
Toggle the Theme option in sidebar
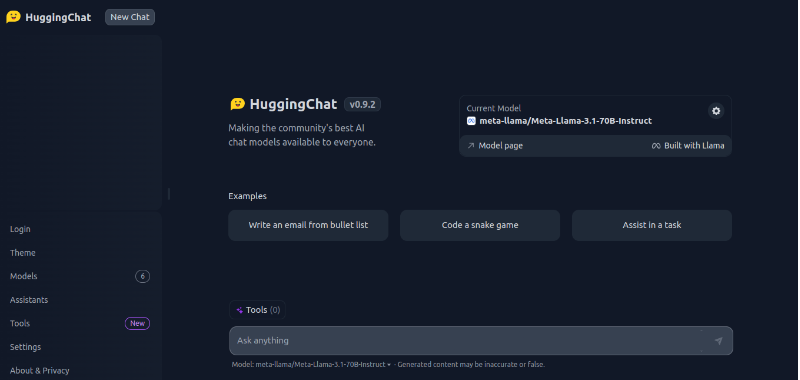[x=23, y=253]
